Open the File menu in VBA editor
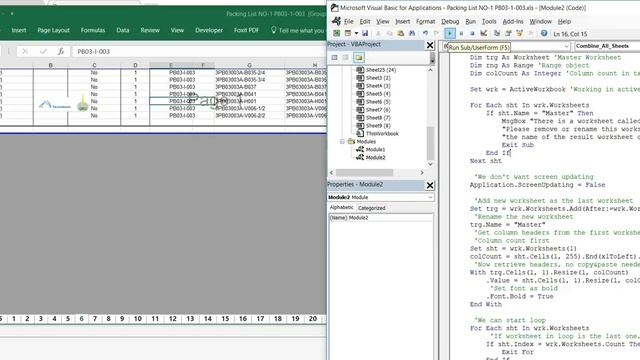Screen dimensions: 640x360 coord(349,22)
